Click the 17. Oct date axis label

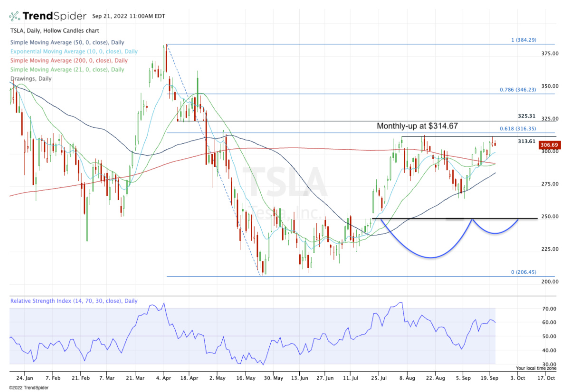[x=547, y=378]
